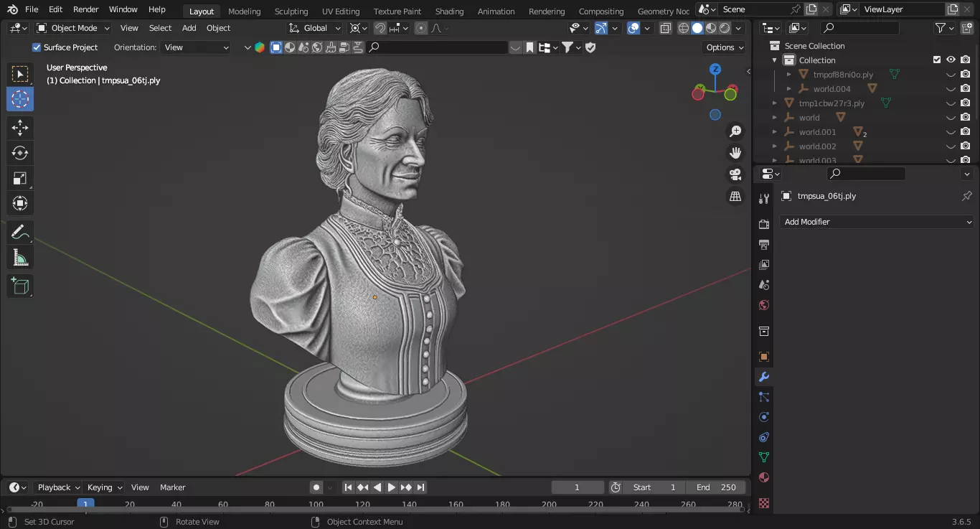Open the Scene properties tab
This screenshot has width=980, height=529.
pos(764,285)
